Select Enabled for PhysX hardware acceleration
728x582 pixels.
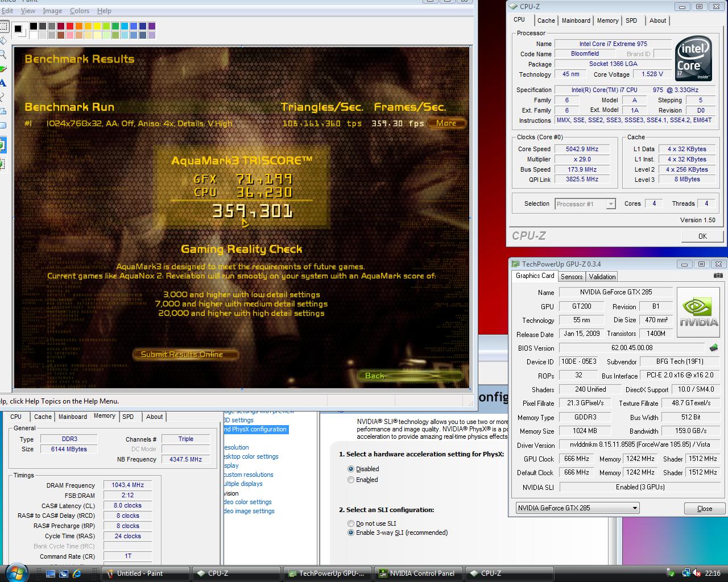pyautogui.click(x=351, y=480)
